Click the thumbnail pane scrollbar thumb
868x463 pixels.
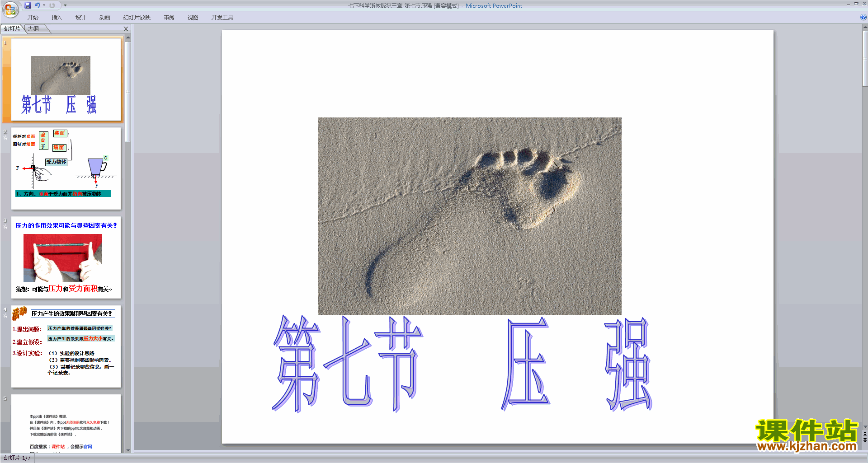(128, 91)
